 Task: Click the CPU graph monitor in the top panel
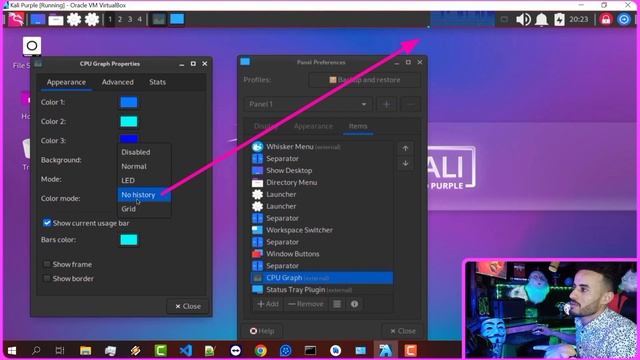point(462,19)
